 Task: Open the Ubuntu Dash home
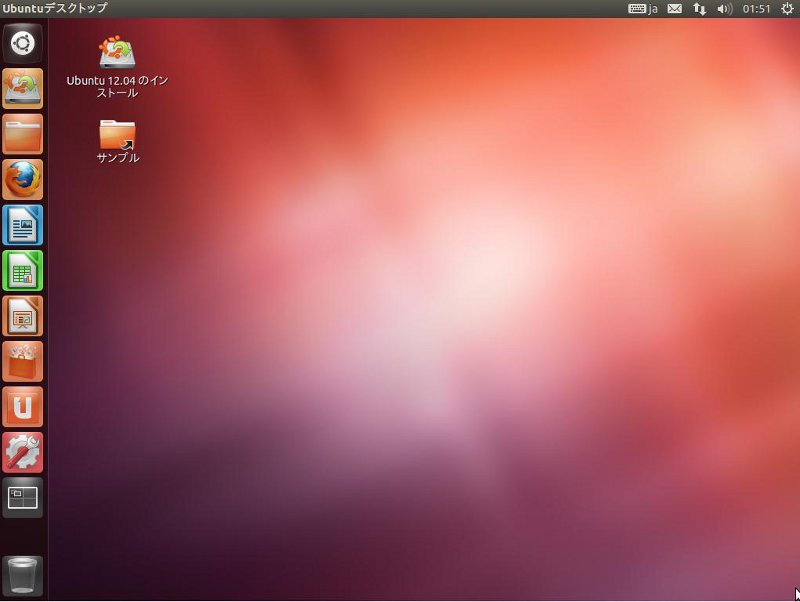point(22,44)
